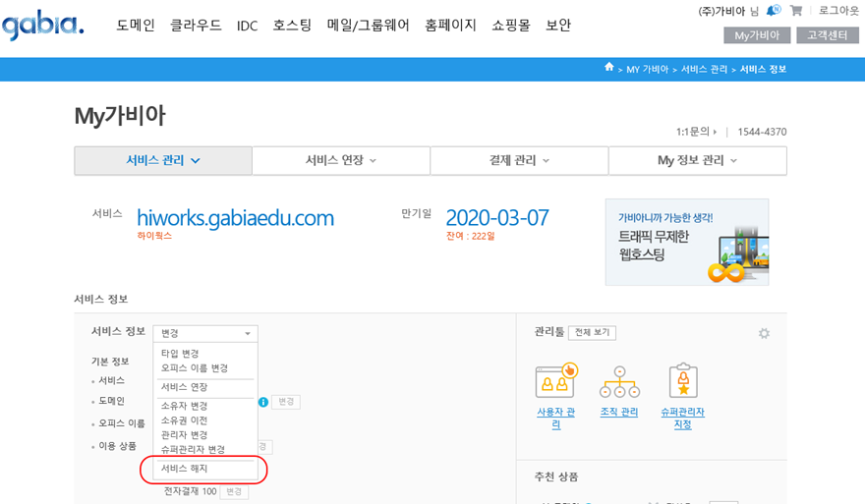Open the IDC top menu
The height and width of the screenshot is (504, 865).
click(x=247, y=26)
